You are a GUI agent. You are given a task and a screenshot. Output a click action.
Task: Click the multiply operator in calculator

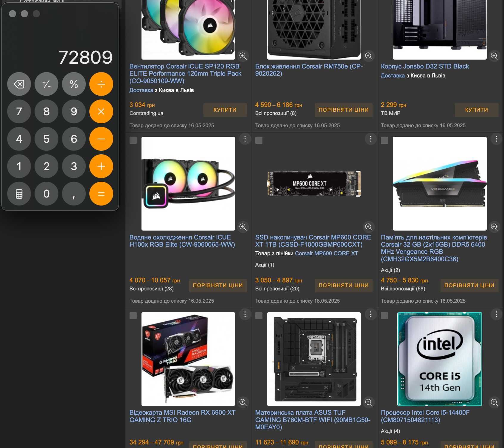pyautogui.click(x=101, y=111)
